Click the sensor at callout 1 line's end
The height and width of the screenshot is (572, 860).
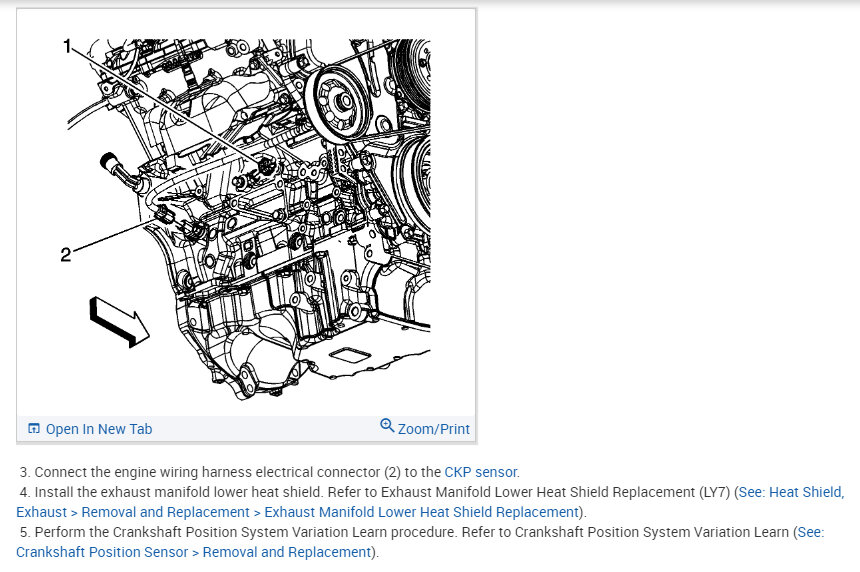click(266, 166)
